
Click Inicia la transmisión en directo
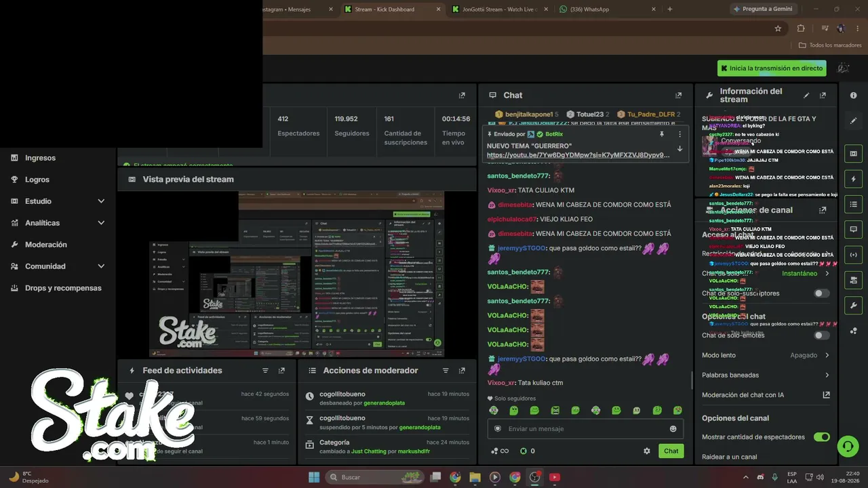coord(772,68)
